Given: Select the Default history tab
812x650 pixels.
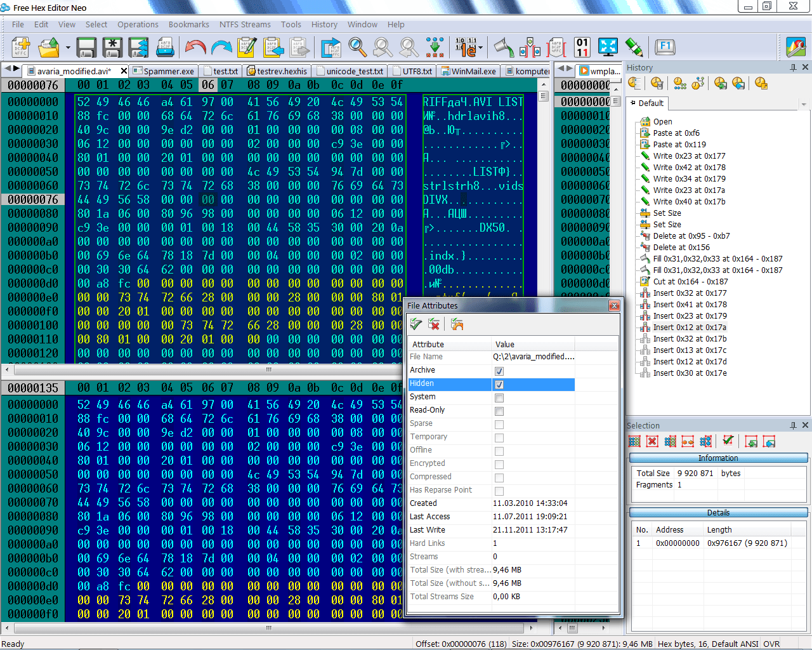Looking at the screenshot, I should click(x=647, y=103).
